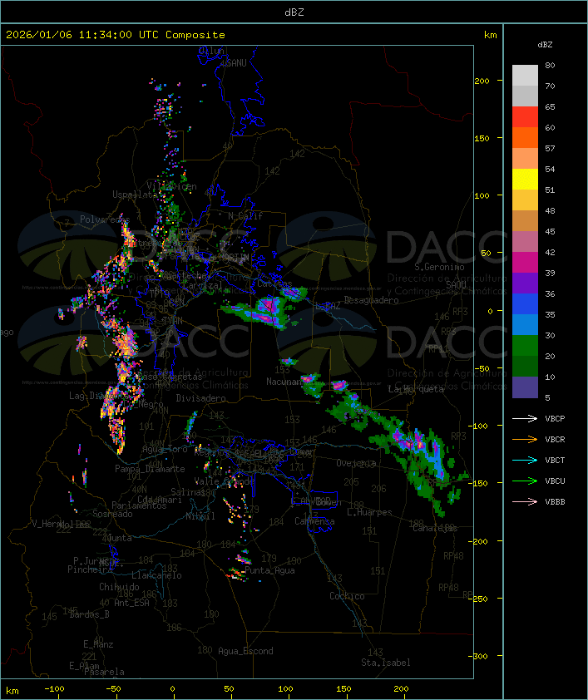Viewport: 588px width, 700px height.
Task: Pick the dark green 10–20 dBZ swatch
Action: pos(525,367)
